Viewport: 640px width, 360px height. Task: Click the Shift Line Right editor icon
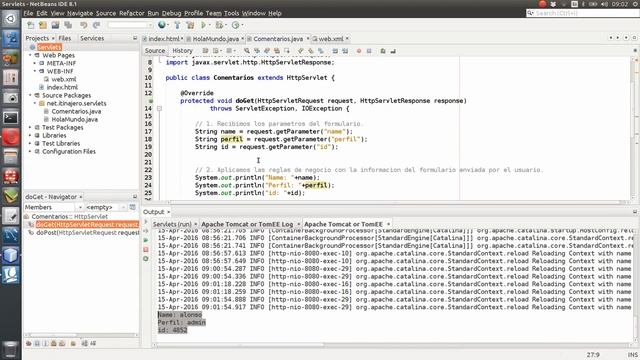click(345, 51)
